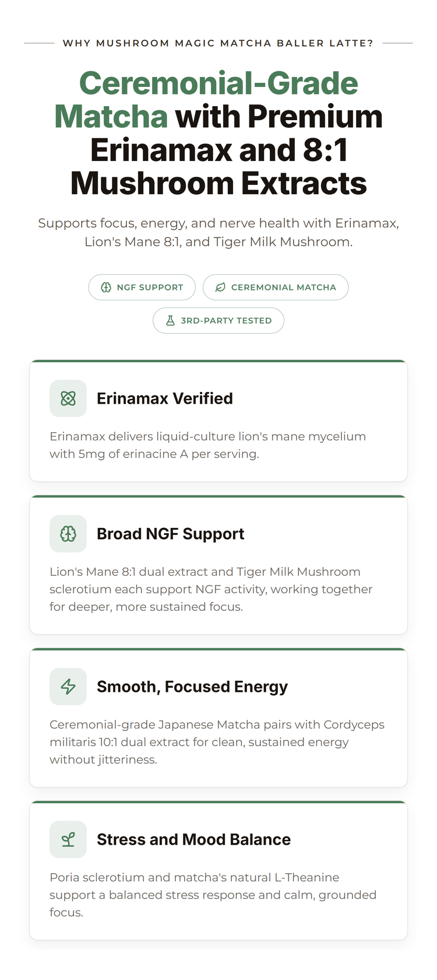Click the Erinamax erinacine A description text
437x980 pixels.
(208, 445)
